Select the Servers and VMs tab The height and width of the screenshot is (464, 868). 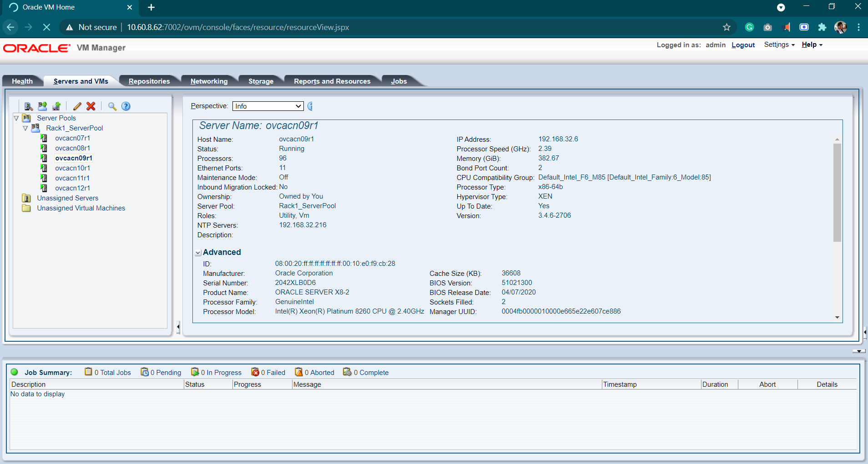point(81,81)
